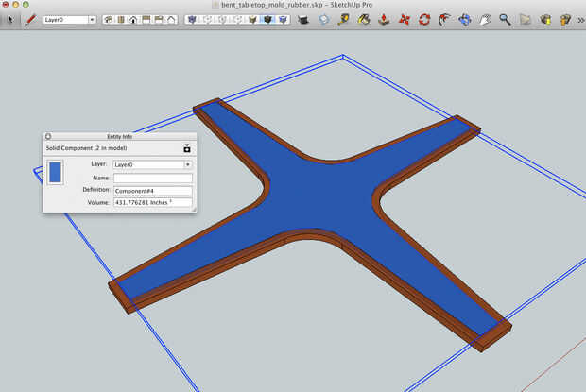This screenshot has width=586, height=392.
Task: Select the Move tool
Action: point(405,19)
